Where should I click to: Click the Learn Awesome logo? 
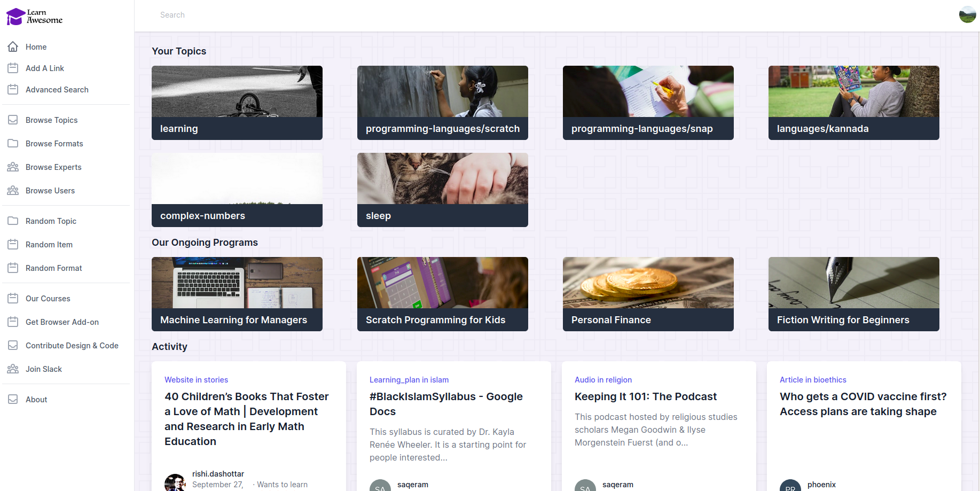(35, 17)
